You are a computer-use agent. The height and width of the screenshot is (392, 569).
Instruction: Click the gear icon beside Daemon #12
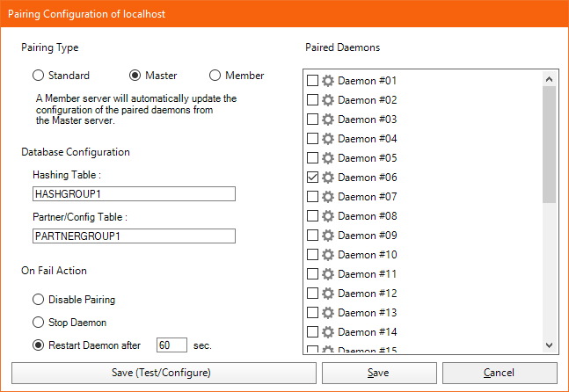click(328, 294)
